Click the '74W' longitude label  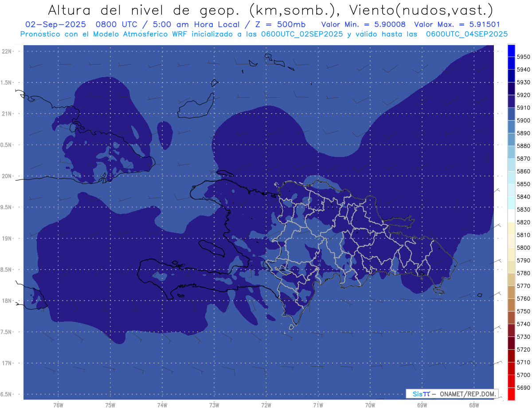(162, 405)
